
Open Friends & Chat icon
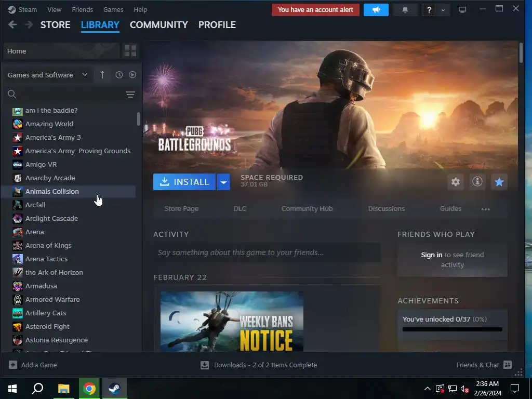pos(508,365)
